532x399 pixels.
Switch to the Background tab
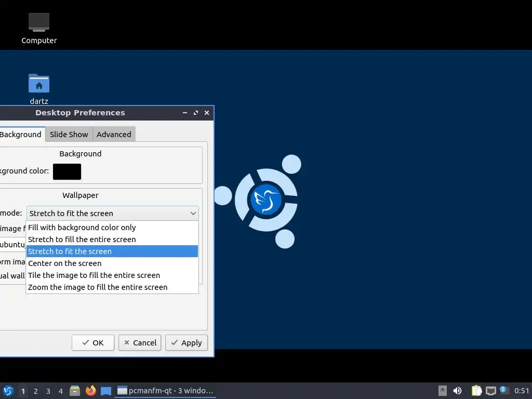tap(21, 135)
